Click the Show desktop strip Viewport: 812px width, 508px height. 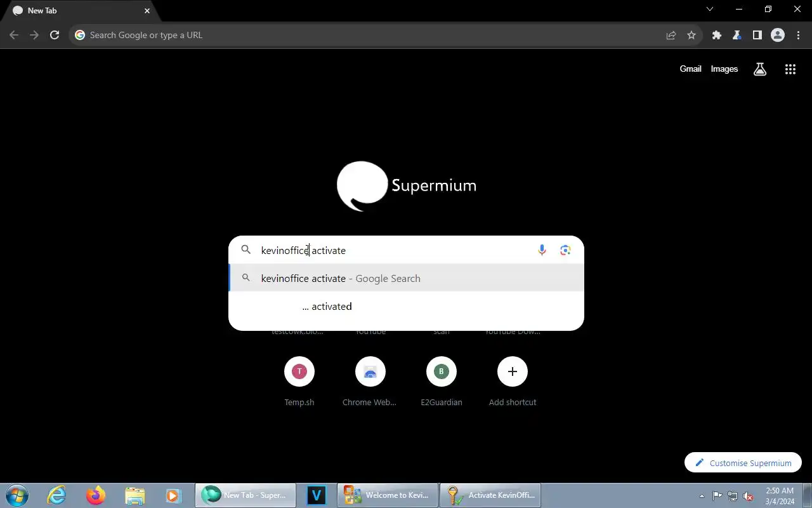[x=807, y=495]
